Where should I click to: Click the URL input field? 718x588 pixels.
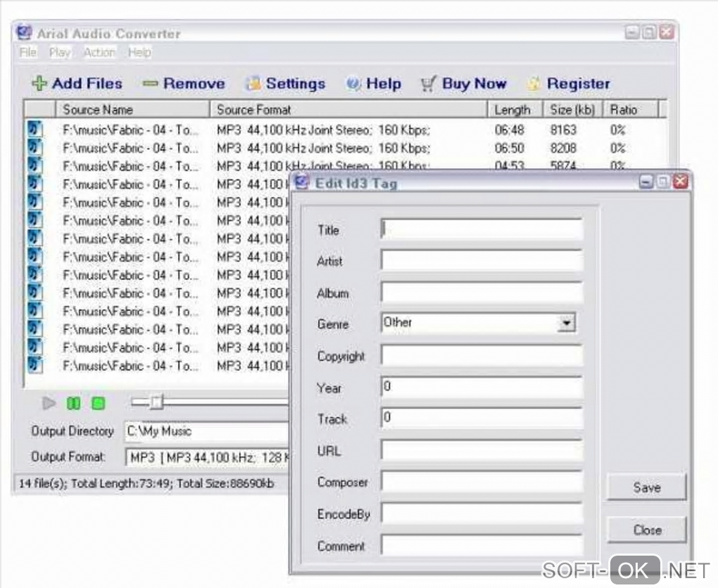tap(481, 450)
